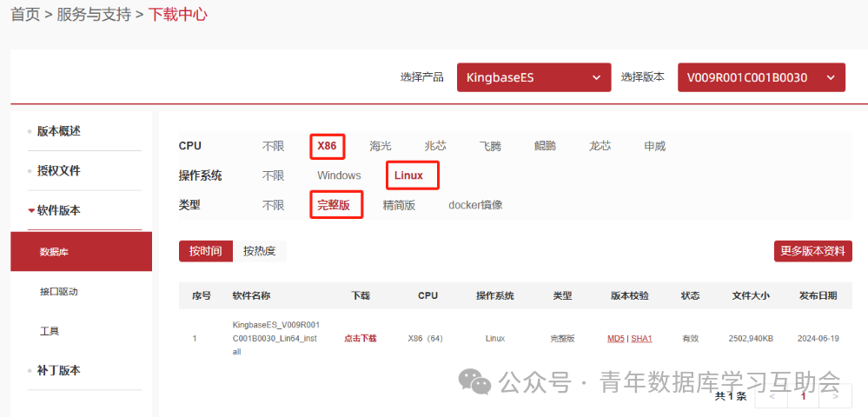This screenshot has height=417, width=868.
Task: Click the software name KingbaseES_V009R001C001B0030_Lin64_install
Action: click(275, 338)
